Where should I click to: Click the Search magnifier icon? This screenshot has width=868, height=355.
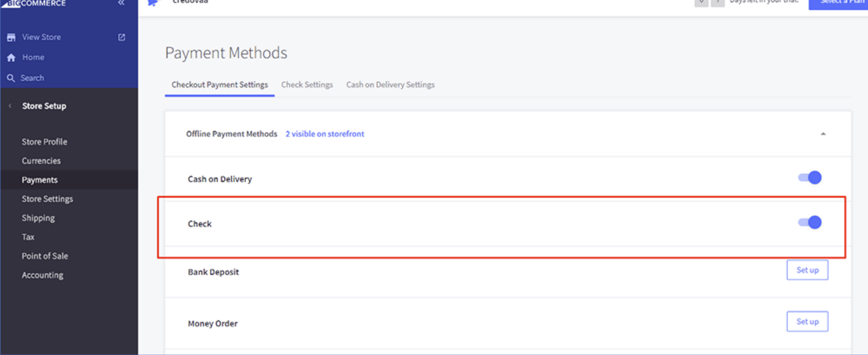coord(11,78)
